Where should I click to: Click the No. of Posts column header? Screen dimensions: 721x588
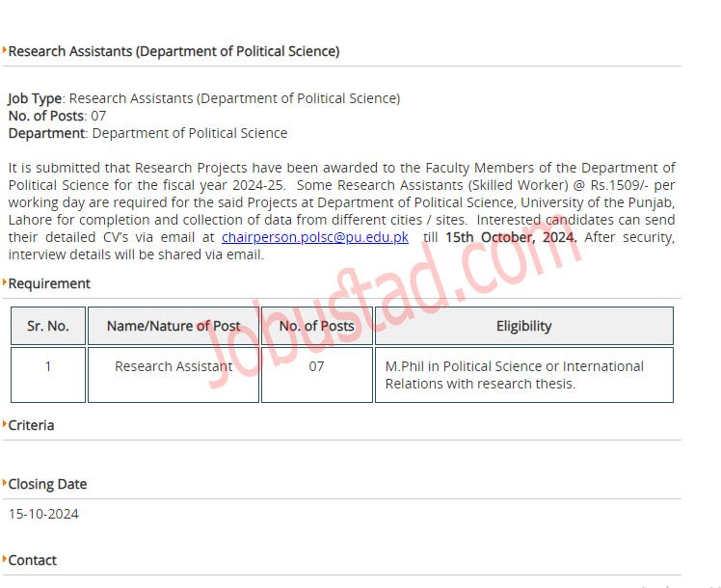click(x=317, y=326)
